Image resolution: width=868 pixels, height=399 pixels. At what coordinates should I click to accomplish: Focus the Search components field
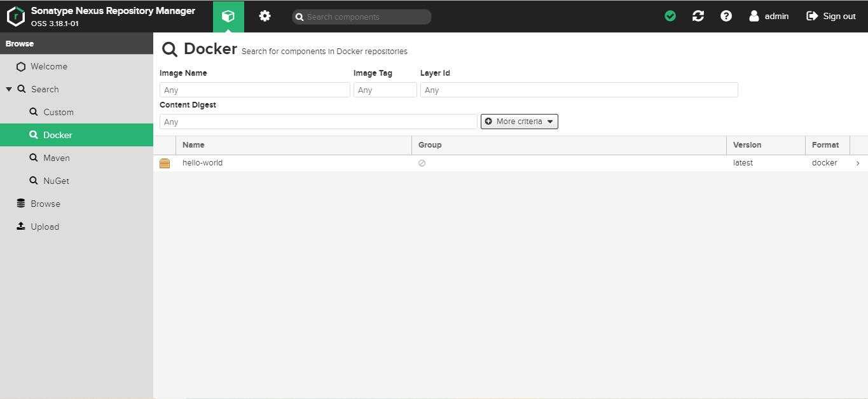tap(362, 17)
